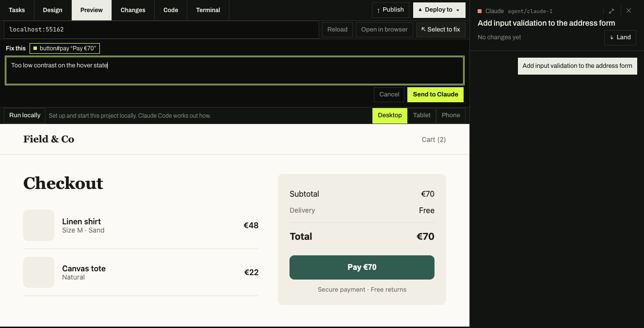644x328 pixels.
Task: Click in the fix description text area
Action: pos(235,70)
